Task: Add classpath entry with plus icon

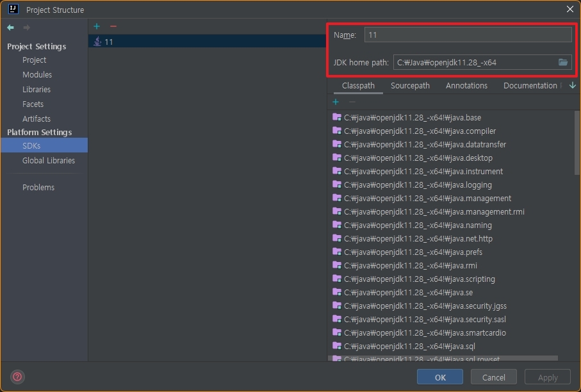Action: pos(336,102)
